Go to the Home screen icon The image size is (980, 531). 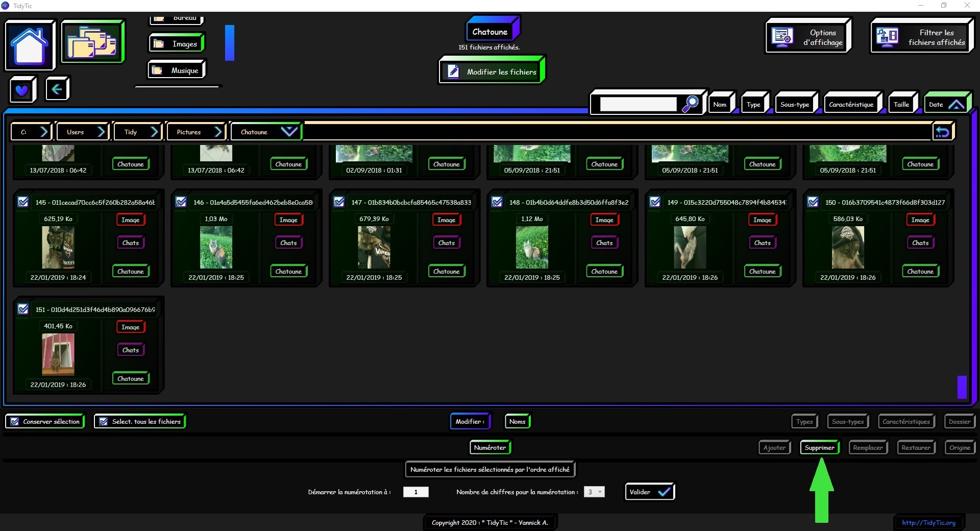pos(30,45)
